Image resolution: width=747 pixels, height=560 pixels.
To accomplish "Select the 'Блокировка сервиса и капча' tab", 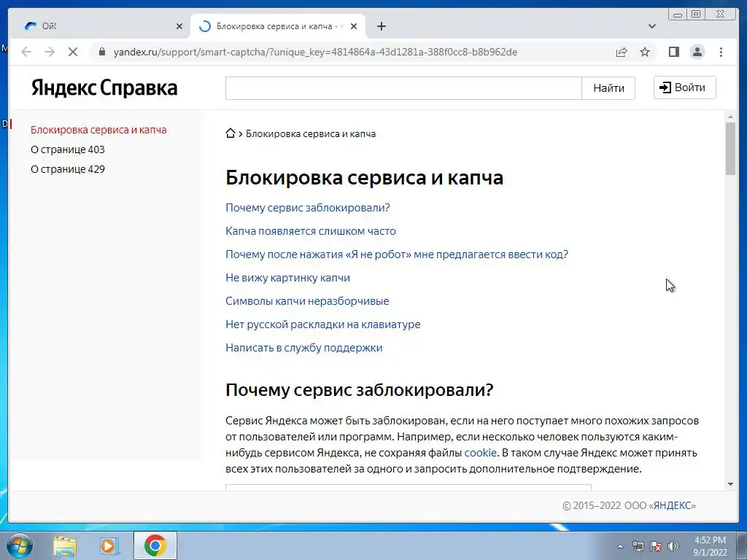I will 277,26.
